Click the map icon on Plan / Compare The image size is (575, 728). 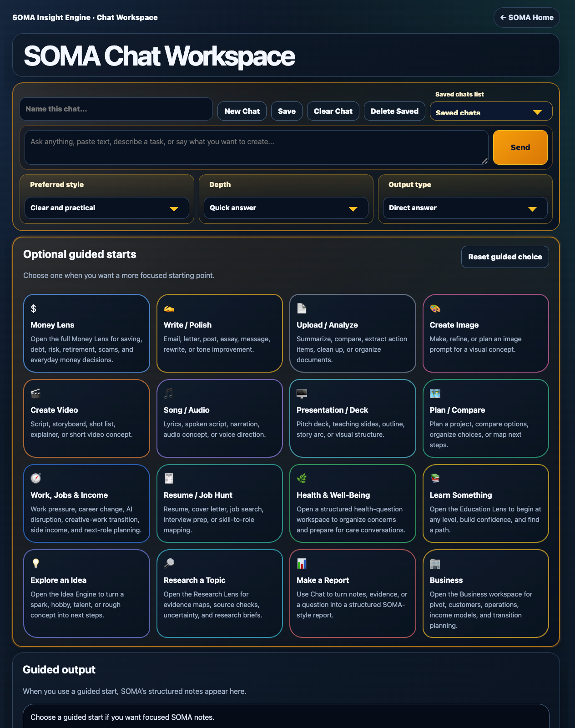tap(435, 394)
